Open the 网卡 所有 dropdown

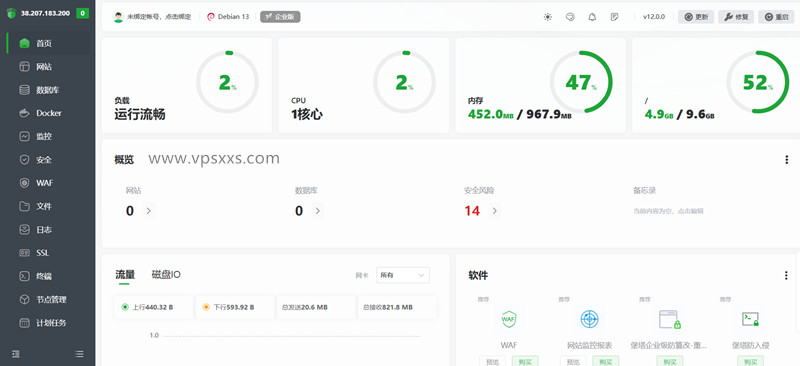click(x=403, y=275)
